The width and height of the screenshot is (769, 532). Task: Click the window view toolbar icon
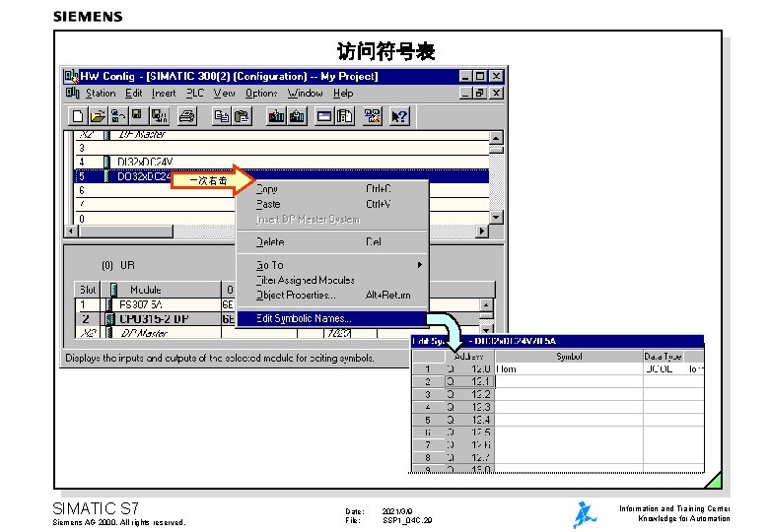[x=324, y=116]
